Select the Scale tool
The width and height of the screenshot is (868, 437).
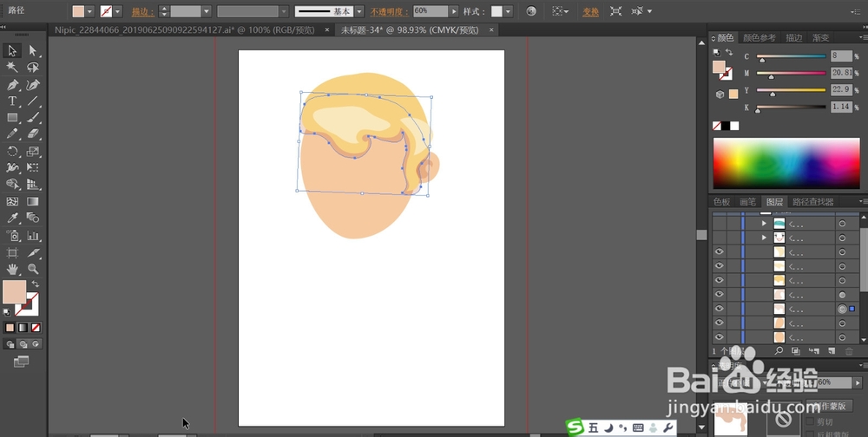[33, 151]
